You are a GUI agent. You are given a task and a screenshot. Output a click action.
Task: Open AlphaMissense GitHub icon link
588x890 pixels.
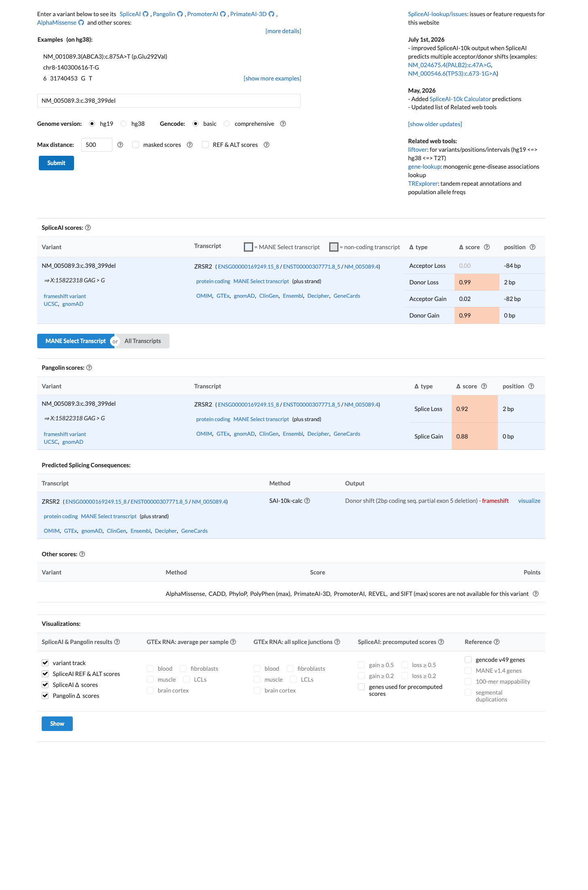click(x=81, y=23)
